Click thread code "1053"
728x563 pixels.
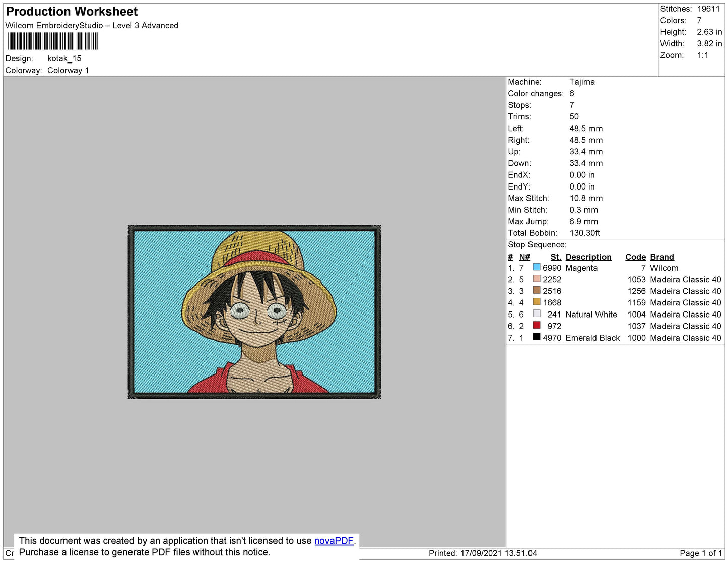point(636,279)
